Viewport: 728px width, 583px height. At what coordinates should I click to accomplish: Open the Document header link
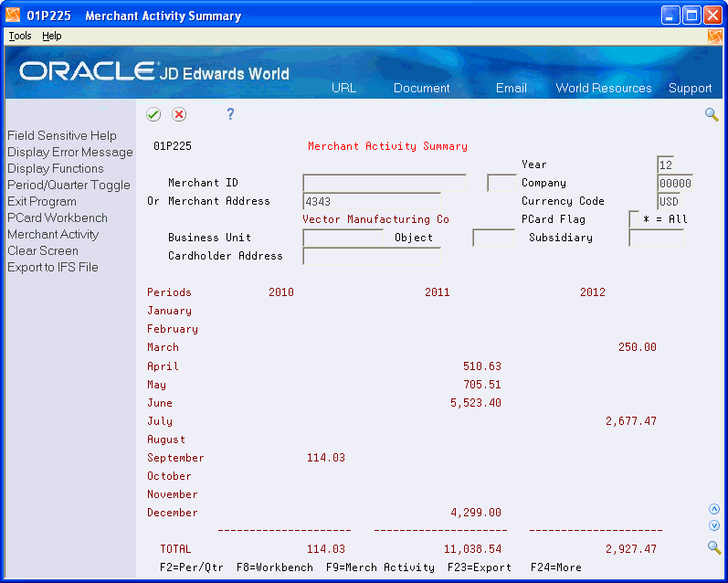422,88
